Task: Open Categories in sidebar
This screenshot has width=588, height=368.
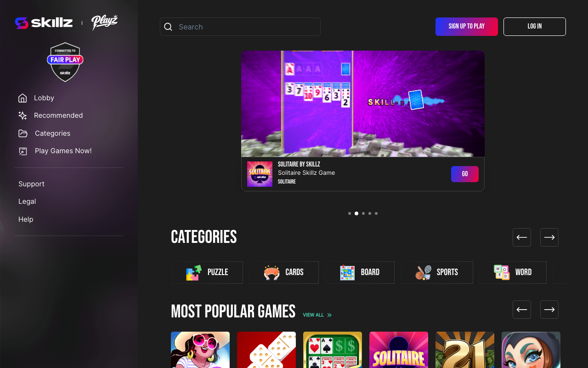Action: click(x=53, y=133)
